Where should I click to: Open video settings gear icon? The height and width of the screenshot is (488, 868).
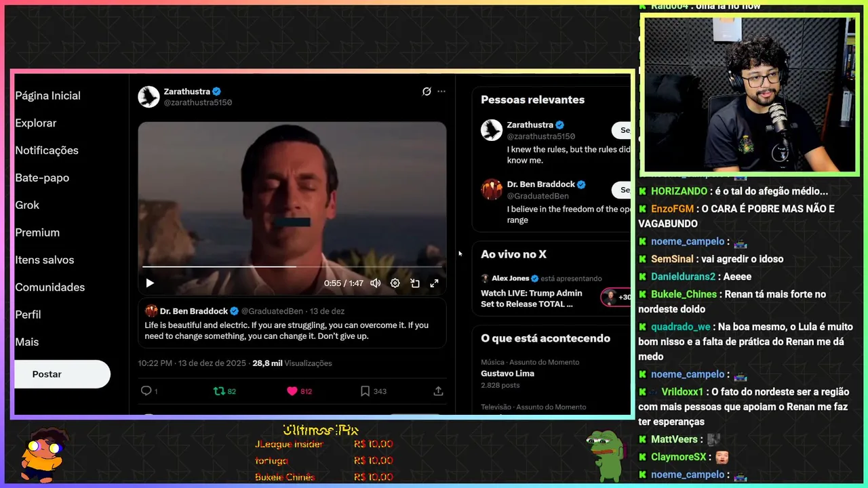coord(395,283)
